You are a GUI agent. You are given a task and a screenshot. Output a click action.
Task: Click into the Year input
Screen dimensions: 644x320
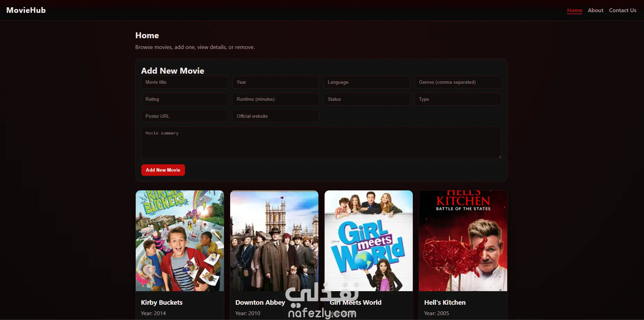(x=276, y=82)
